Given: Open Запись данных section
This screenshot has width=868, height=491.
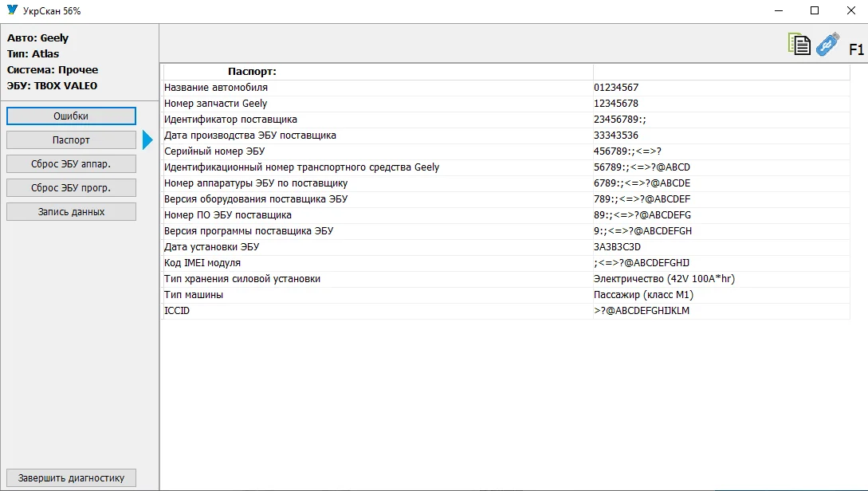Looking at the screenshot, I should pos(71,211).
